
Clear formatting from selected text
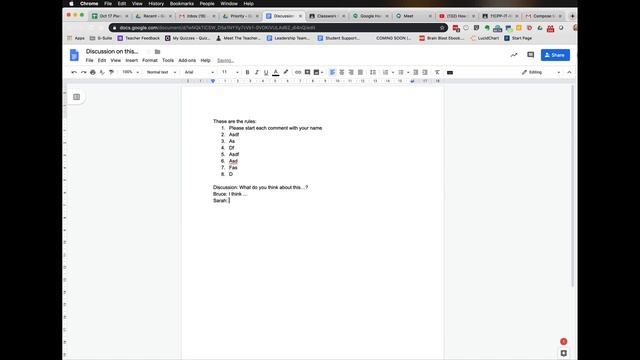[437, 72]
